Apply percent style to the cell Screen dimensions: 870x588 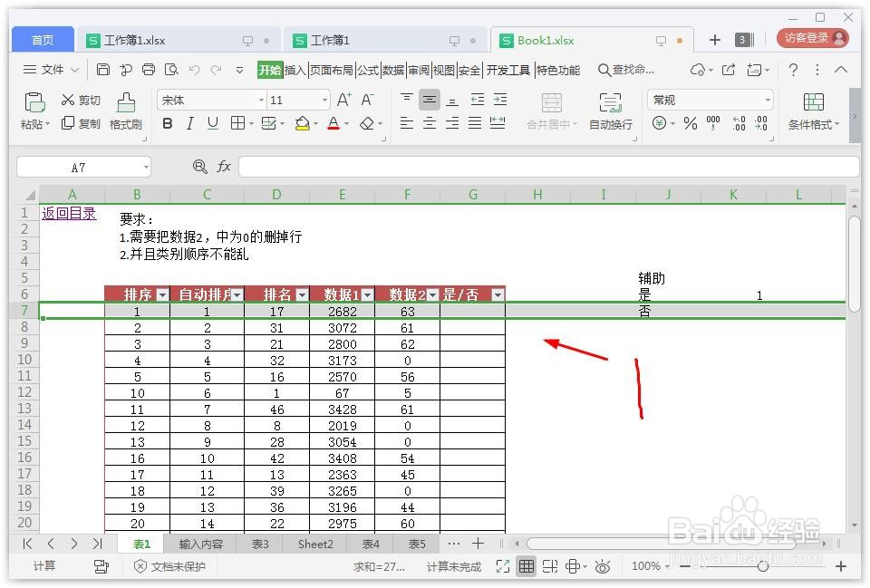tap(690, 122)
